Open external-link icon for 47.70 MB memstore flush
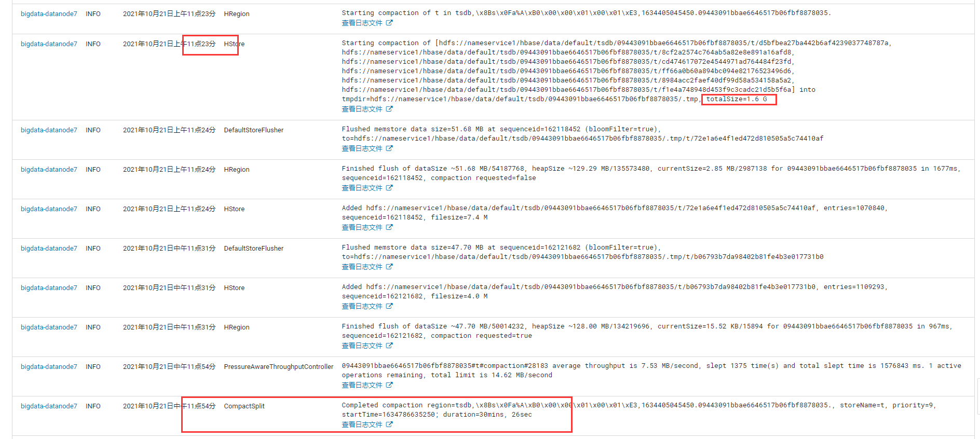980x439 pixels. click(x=389, y=267)
